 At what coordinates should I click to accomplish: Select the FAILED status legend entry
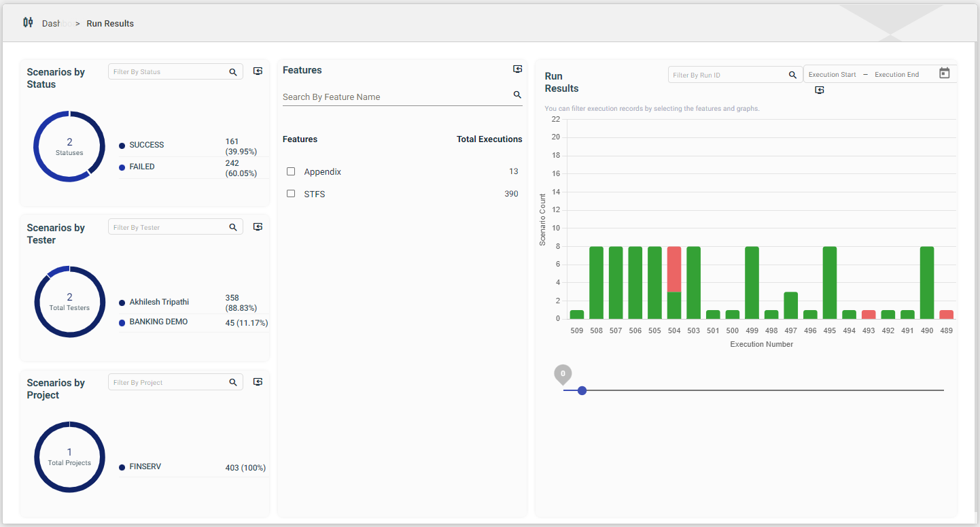(x=141, y=167)
